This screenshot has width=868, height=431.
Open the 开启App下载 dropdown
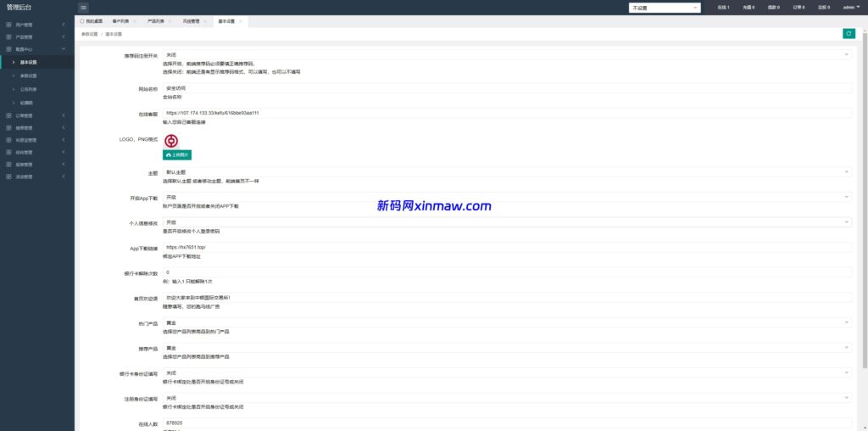coord(507,197)
